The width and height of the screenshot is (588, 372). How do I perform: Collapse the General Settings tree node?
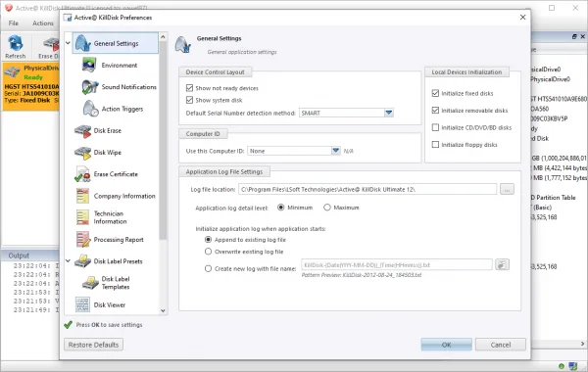68,43
